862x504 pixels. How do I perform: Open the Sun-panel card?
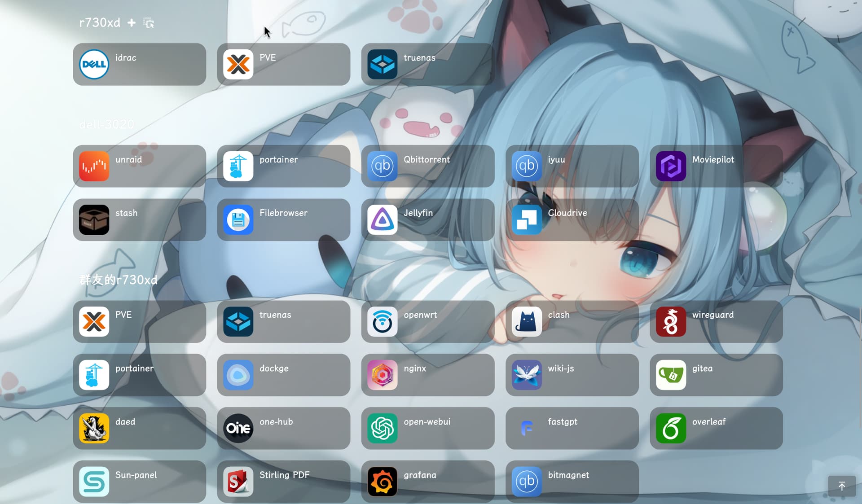click(139, 482)
